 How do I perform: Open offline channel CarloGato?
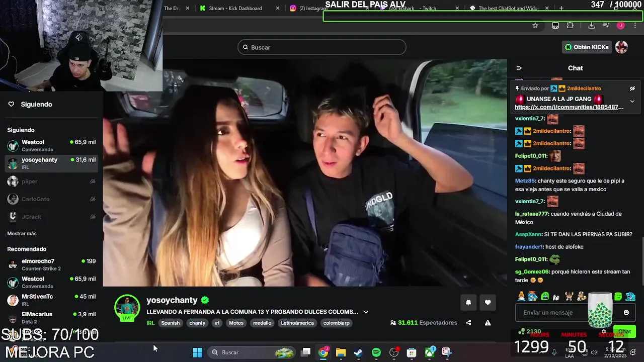(x=51, y=199)
